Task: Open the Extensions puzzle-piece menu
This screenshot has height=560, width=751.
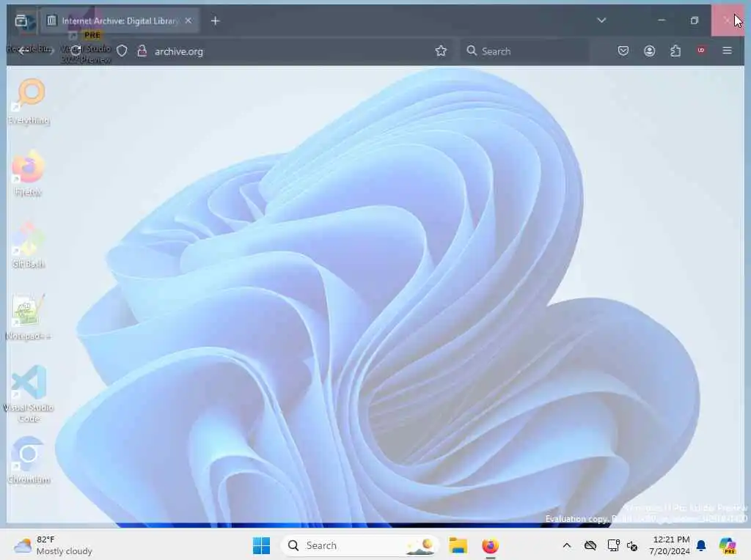Action: tap(675, 51)
